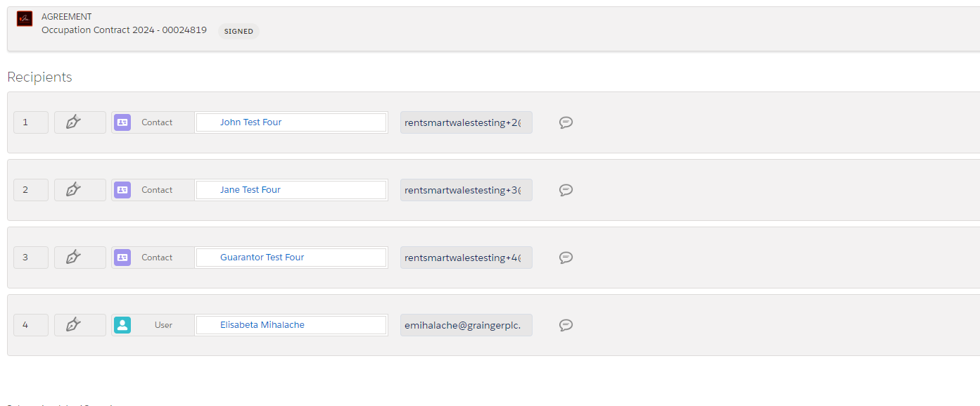Click the purple Contact card icon beside Jane Test Four
980x406 pixels.
122,189
